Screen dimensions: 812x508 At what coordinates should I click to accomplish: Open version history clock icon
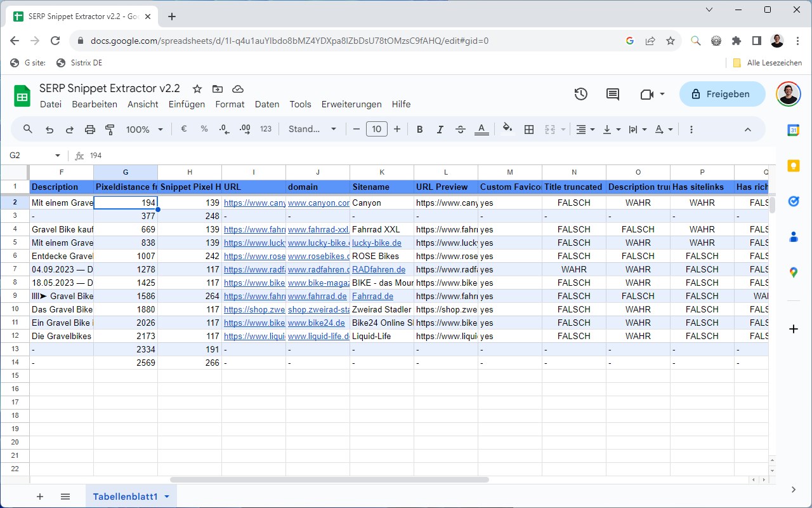pyautogui.click(x=580, y=94)
